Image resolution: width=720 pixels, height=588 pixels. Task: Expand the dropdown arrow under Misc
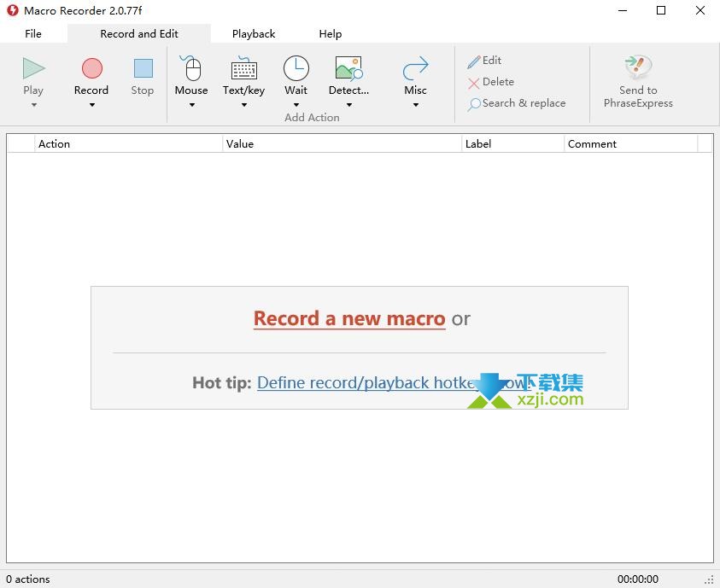(416, 105)
